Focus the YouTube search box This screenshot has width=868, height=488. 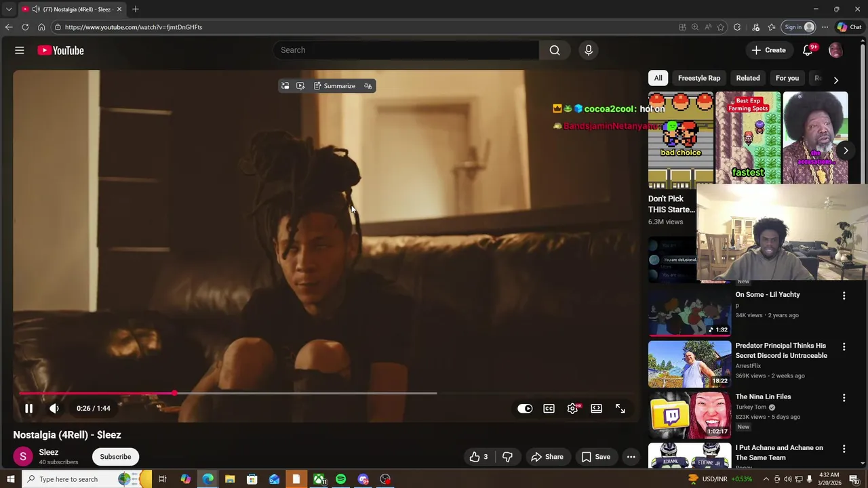406,50
